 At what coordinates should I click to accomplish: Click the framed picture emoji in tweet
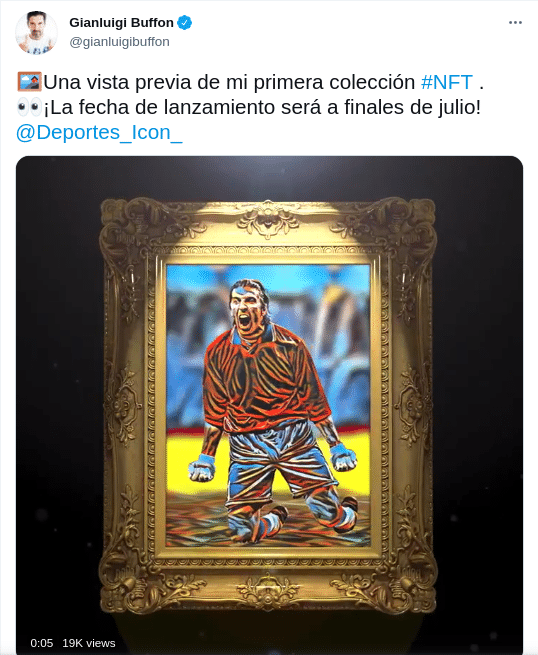[x=29, y=82]
